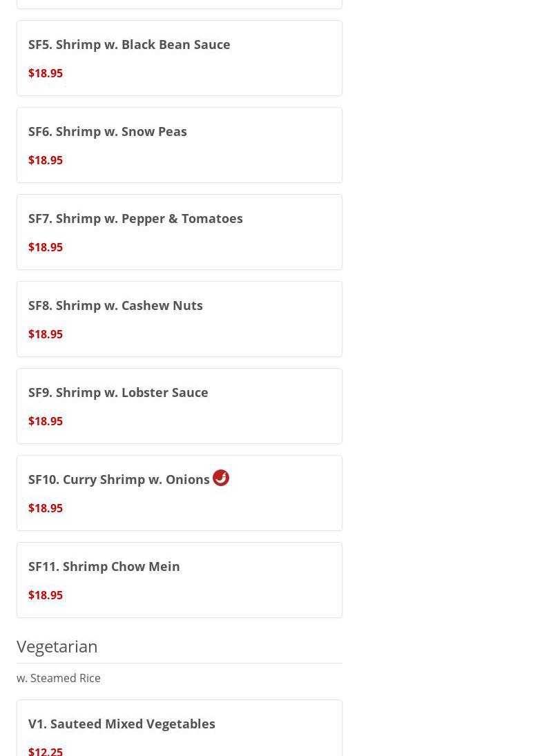Click the $12.25 price for V1

46,750
